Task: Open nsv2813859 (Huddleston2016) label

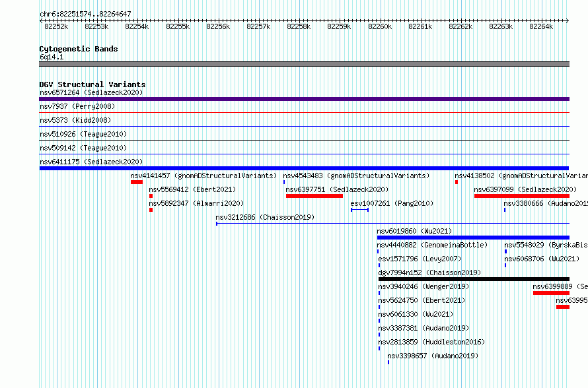Action: 431,342
